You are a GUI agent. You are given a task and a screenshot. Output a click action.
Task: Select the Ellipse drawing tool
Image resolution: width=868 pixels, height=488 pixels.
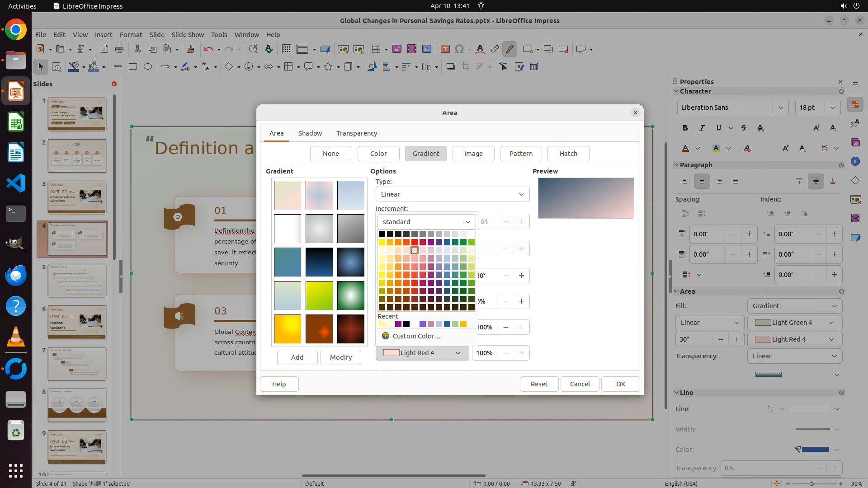tap(148, 66)
